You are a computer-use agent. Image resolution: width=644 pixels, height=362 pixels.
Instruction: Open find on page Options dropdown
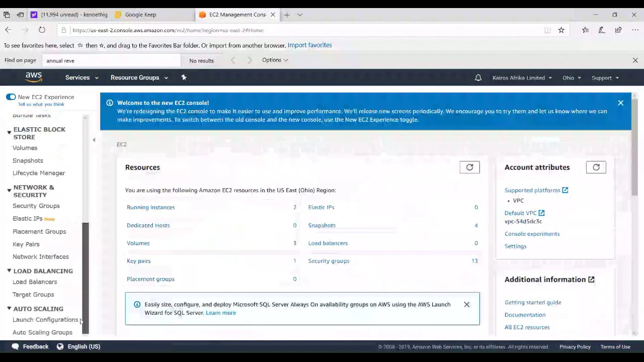point(275,60)
